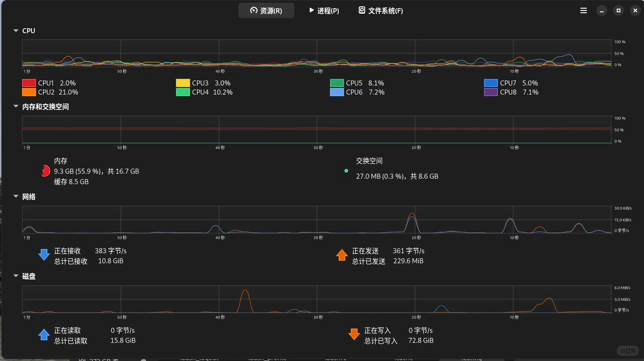
Task: Click the swap space usage indicator
Action: (346, 170)
